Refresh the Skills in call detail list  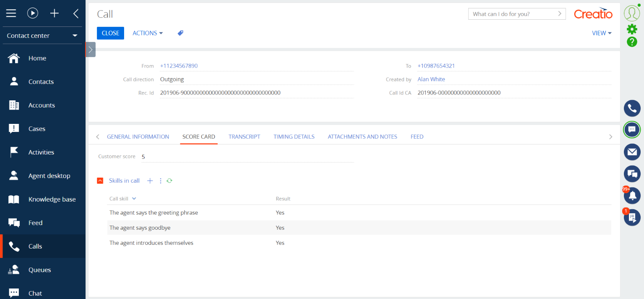pos(169,181)
